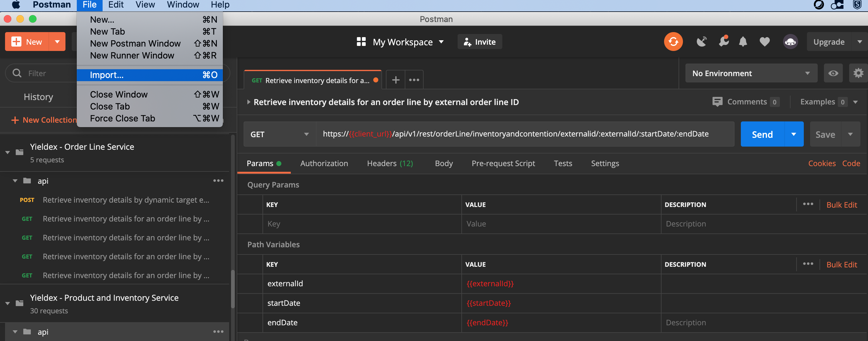Click the Upgrade button
This screenshot has height=341, width=868.
(x=829, y=41)
